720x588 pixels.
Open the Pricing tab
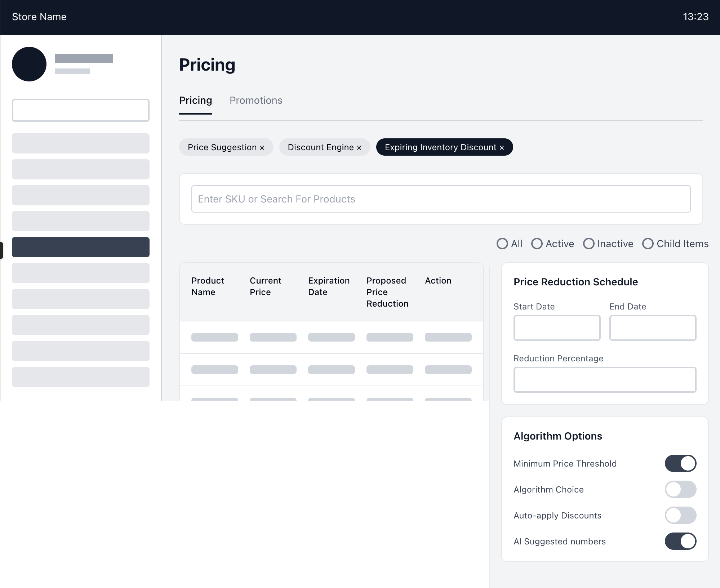tap(196, 101)
